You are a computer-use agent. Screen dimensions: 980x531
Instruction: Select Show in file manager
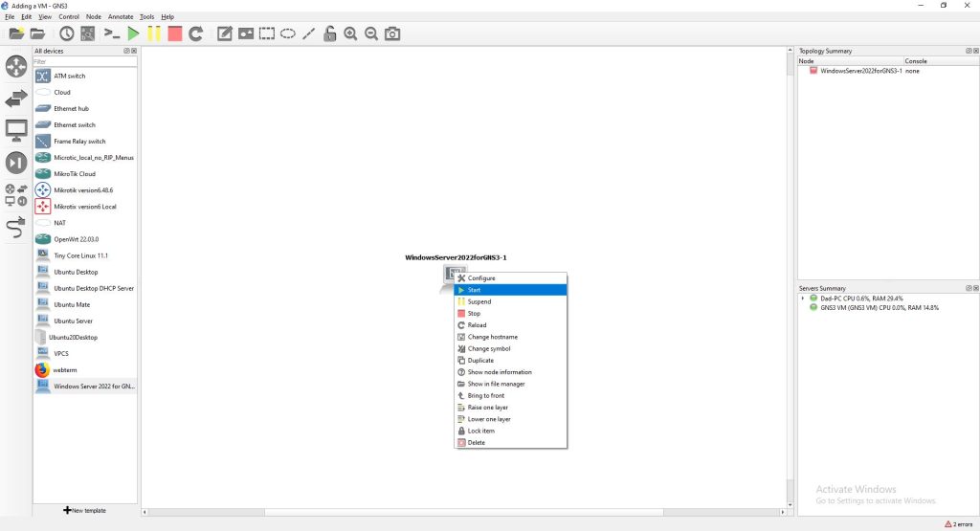pos(511,385)
